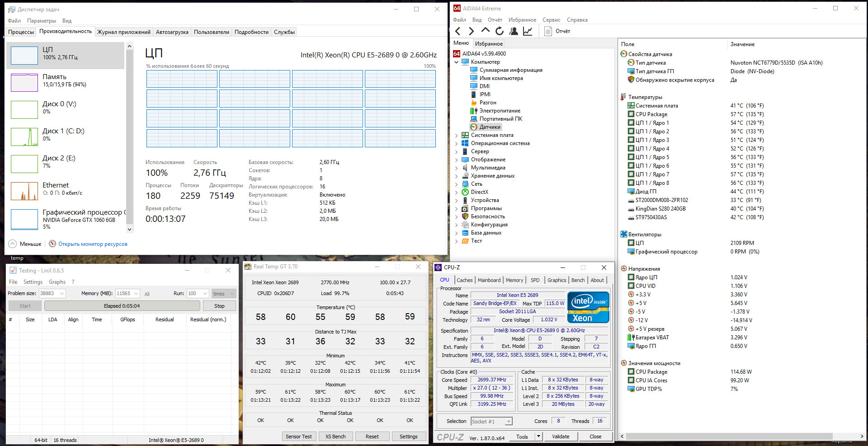Click the Stop button in LinX
This screenshot has height=446, width=868.
(219, 306)
